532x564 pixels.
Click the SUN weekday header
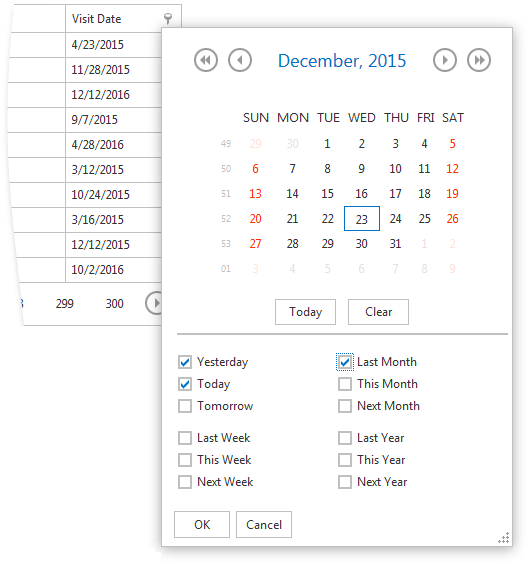point(256,118)
